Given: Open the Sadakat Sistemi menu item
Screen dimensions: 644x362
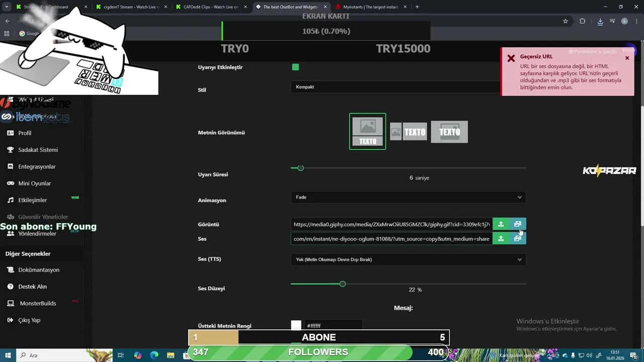Looking at the screenshot, I should (38, 150).
